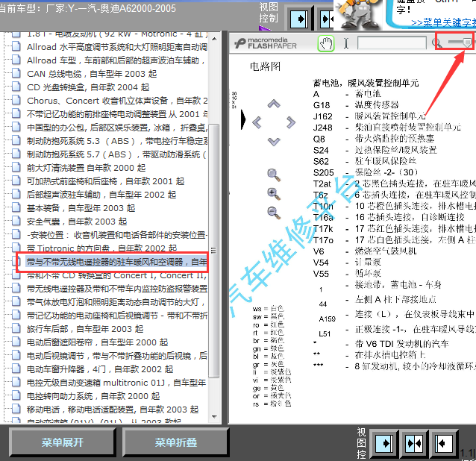Open 带记忆功能的电动座椅和后视镜调节 item
This screenshot has height=461, width=476.
[117, 316]
